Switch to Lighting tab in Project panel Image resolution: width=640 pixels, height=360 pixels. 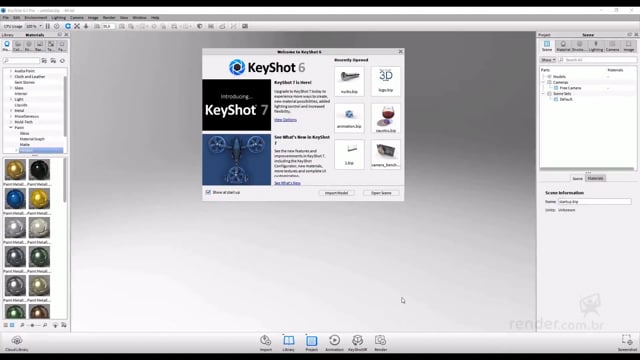tap(596, 46)
